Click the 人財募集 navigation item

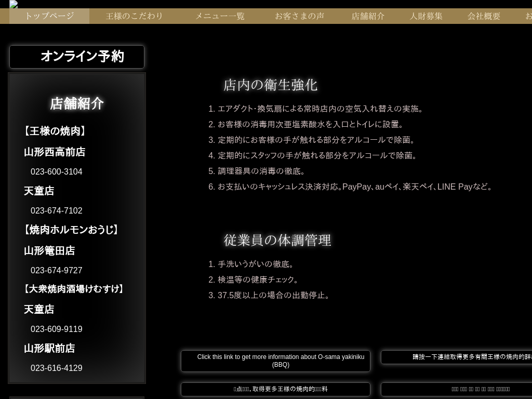[x=426, y=16]
